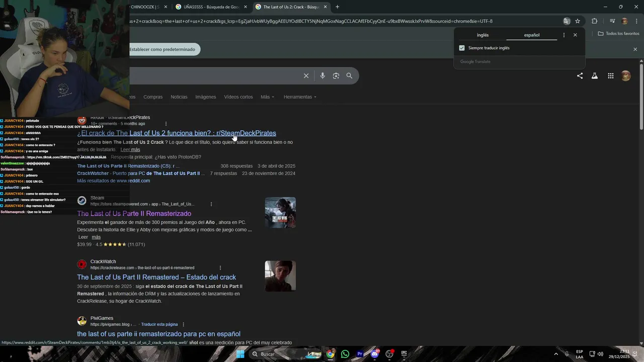The image size is (644, 362).
Task: Expand Leer más on Reddit snippet
Action: [130, 150]
